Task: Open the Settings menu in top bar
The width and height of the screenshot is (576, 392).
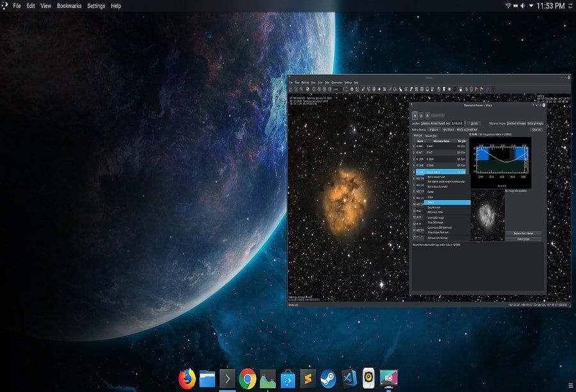Action: tap(96, 6)
